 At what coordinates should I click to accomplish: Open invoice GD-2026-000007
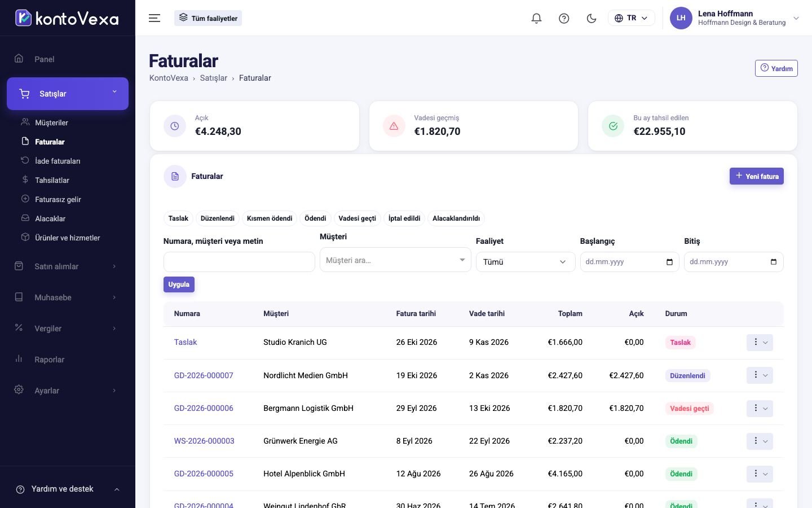click(x=204, y=375)
